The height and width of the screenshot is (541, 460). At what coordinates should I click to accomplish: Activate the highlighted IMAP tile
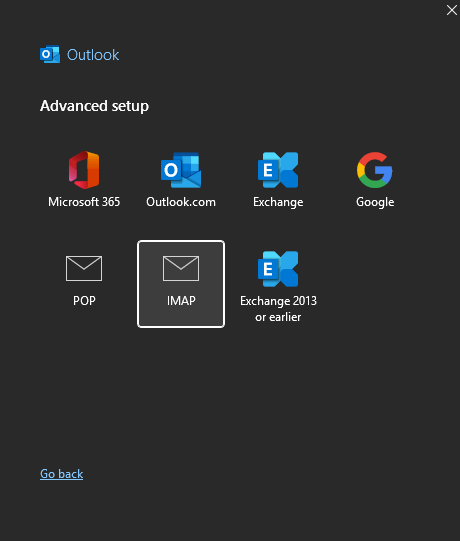click(x=181, y=284)
